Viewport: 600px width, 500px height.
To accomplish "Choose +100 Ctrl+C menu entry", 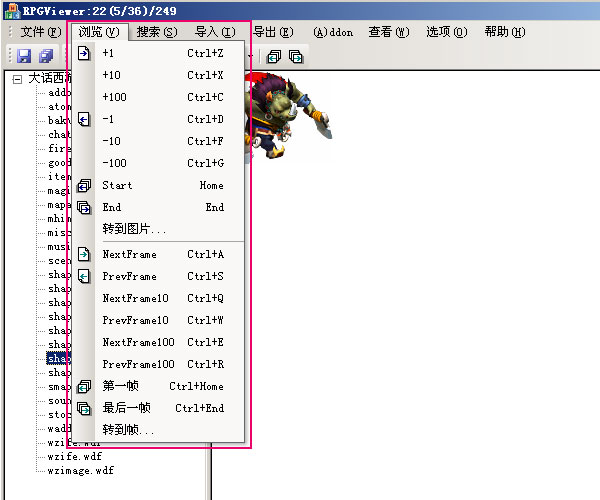I will [158, 97].
